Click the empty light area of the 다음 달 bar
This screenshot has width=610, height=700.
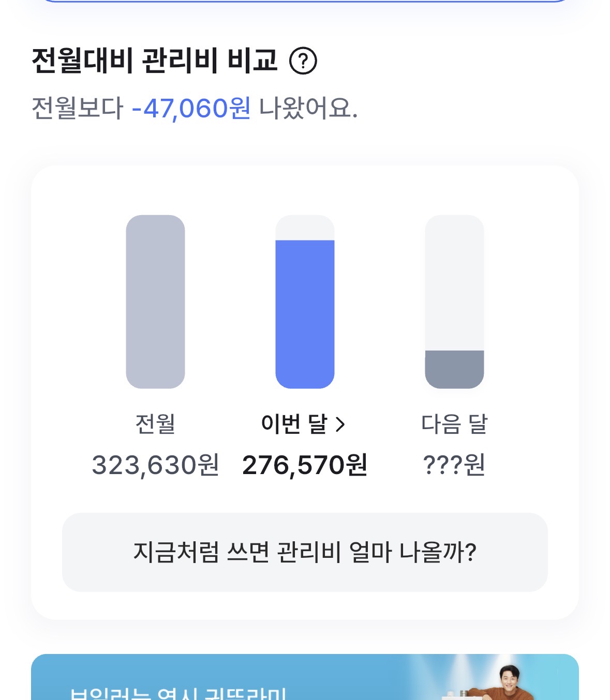pyautogui.click(x=454, y=283)
